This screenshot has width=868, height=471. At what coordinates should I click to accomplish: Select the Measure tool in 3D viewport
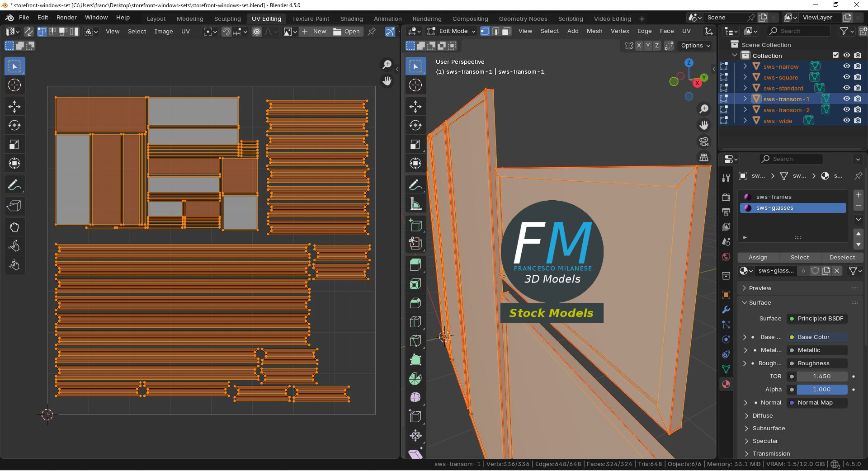point(415,204)
